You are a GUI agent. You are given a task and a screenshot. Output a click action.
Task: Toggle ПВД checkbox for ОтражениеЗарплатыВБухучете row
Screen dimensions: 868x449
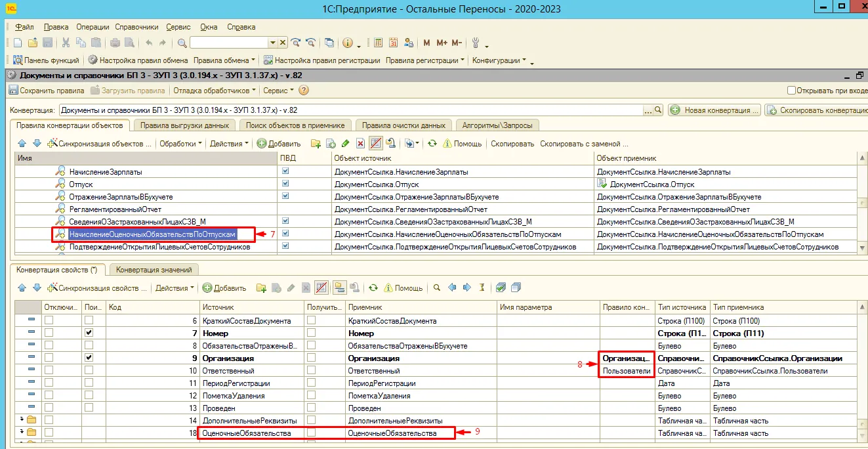pos(285,196)
